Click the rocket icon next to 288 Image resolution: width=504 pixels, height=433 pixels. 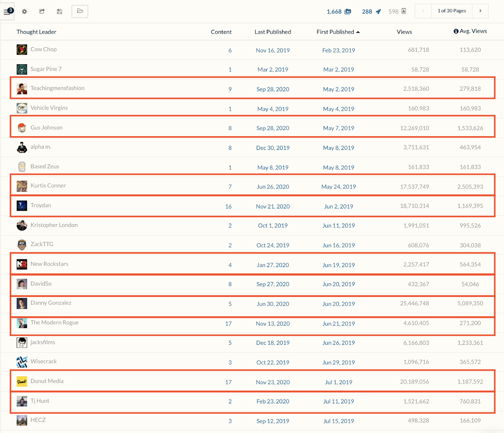point(378,12)
